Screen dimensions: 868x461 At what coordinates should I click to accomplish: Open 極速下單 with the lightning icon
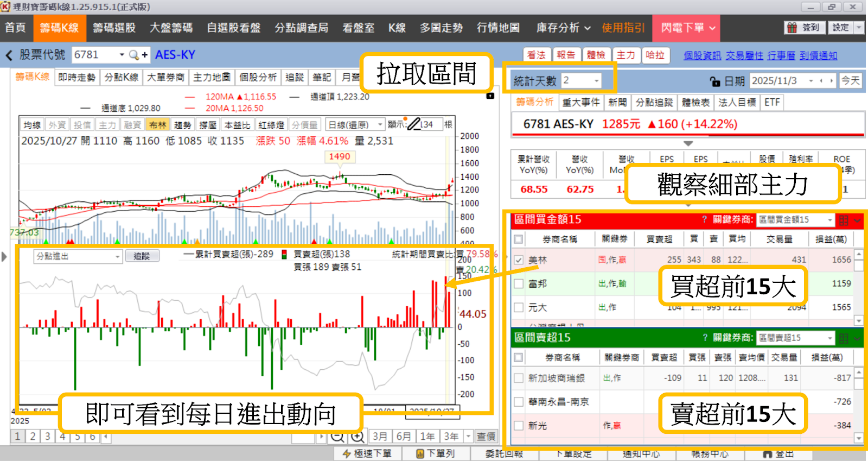(x=367, y=453)
